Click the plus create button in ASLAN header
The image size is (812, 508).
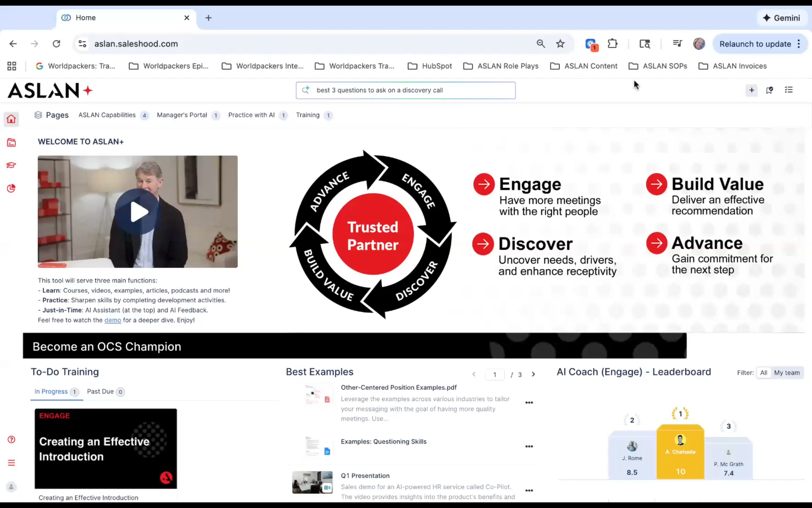coord(751,90)
